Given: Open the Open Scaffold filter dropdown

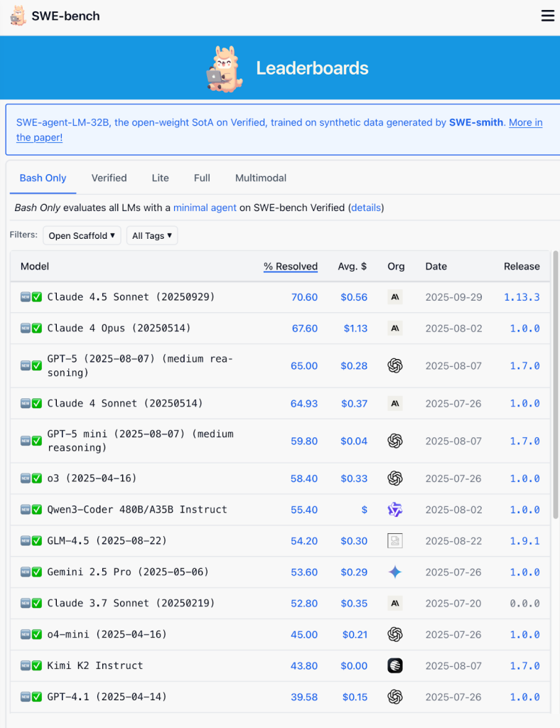Looking at the screenshot, I should click(x=82, y=235).
